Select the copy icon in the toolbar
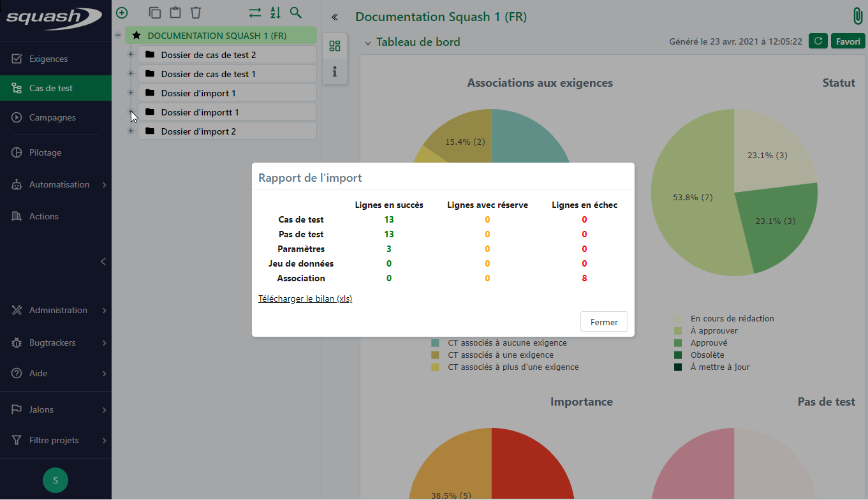 point(154,12)
